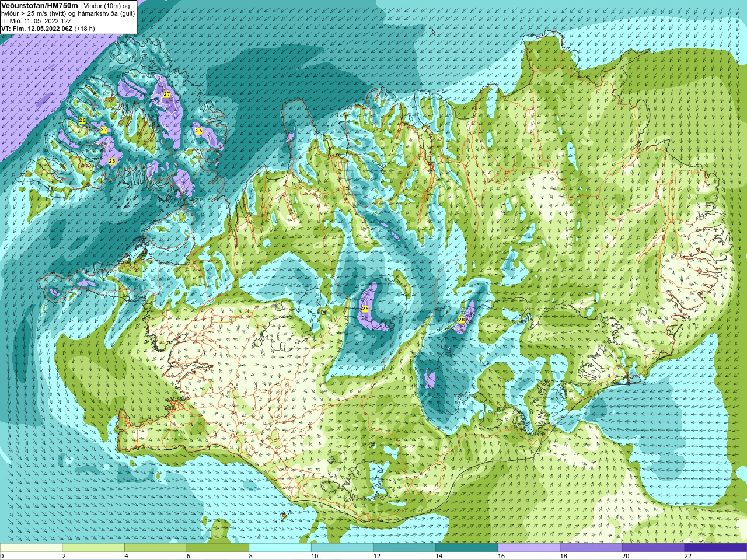Viewport: 747px width, 560px height.
Task: Click the yellow gust label 25
Action: 111,161
